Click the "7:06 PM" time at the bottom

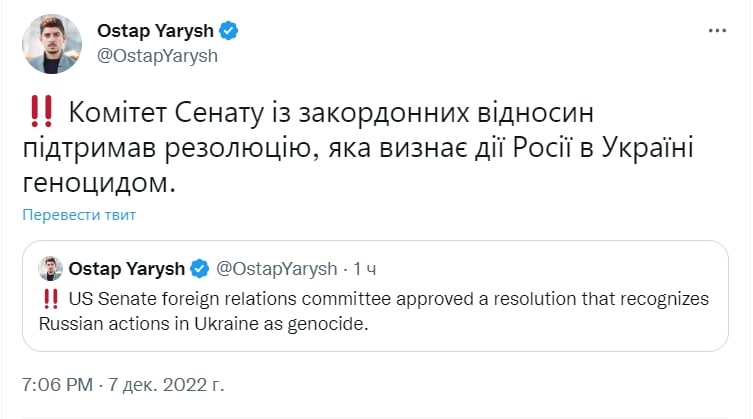pyautogui.click(x=59, y=385)
